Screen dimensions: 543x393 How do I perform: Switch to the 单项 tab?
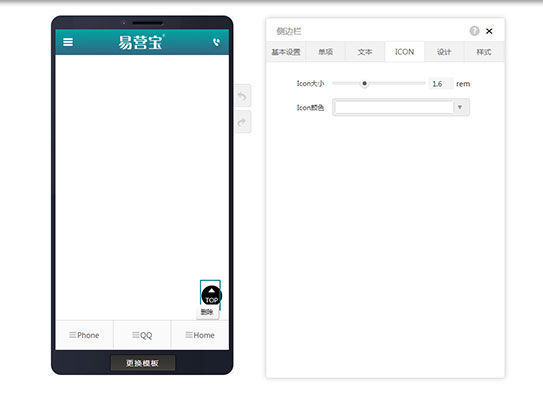click(x=326, y=52)
